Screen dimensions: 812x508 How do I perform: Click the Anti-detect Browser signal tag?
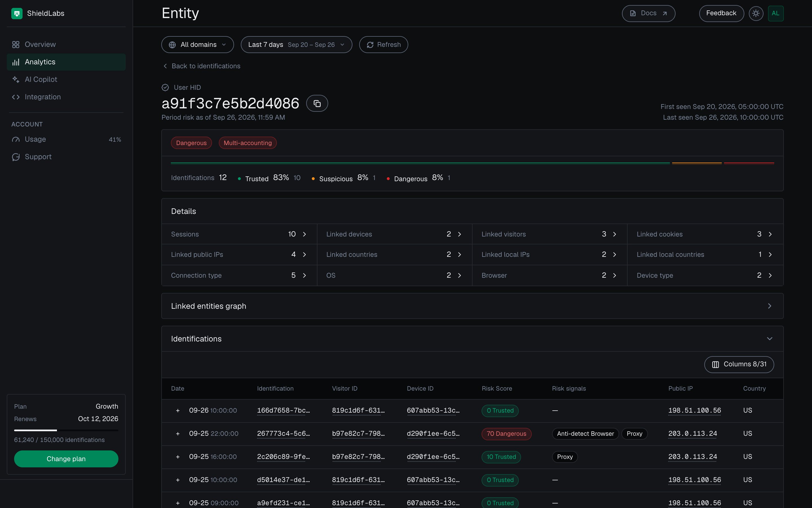[585, 434]
